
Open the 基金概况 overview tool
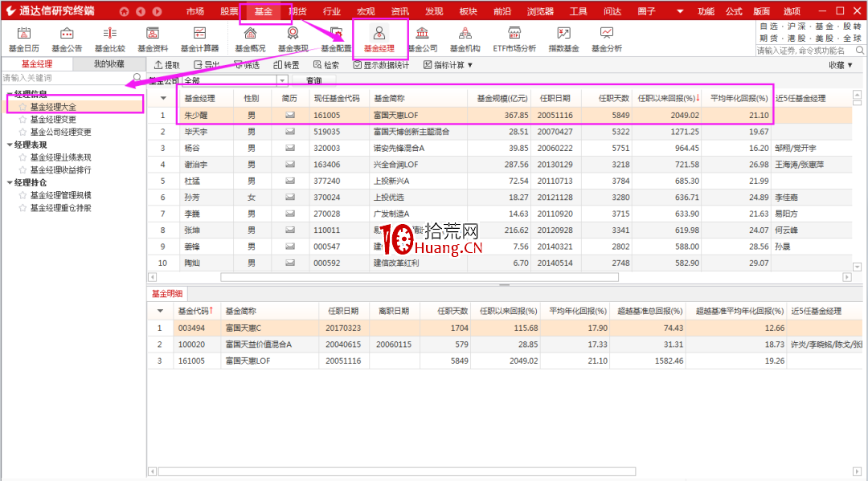tap(250, 40)
